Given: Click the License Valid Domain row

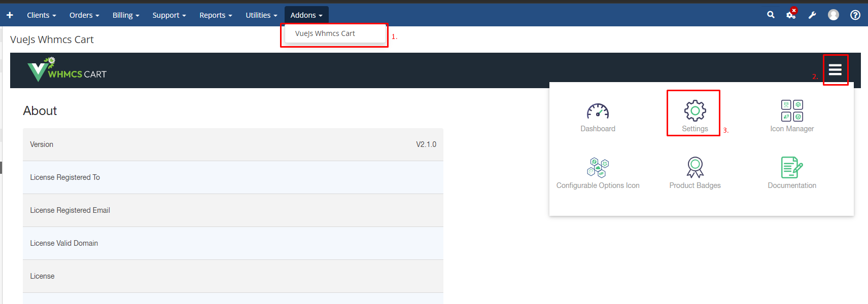Looking at the screenshot, I should point(233,243).
